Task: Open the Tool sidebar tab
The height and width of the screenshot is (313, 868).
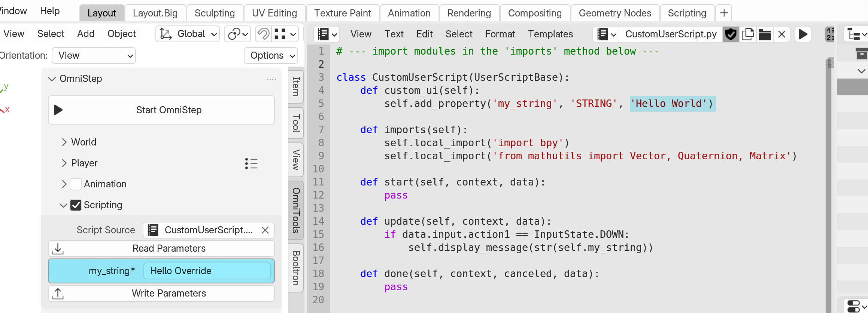Action: tap(296, 123)
